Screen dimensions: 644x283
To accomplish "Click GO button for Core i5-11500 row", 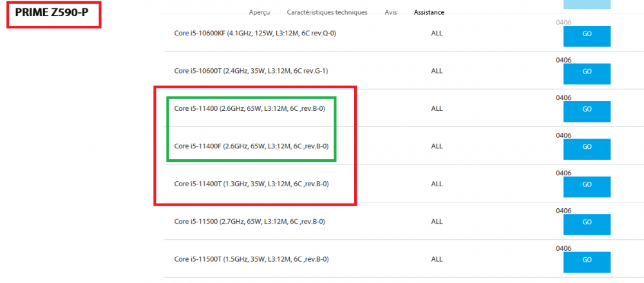I will coord(587,224).
